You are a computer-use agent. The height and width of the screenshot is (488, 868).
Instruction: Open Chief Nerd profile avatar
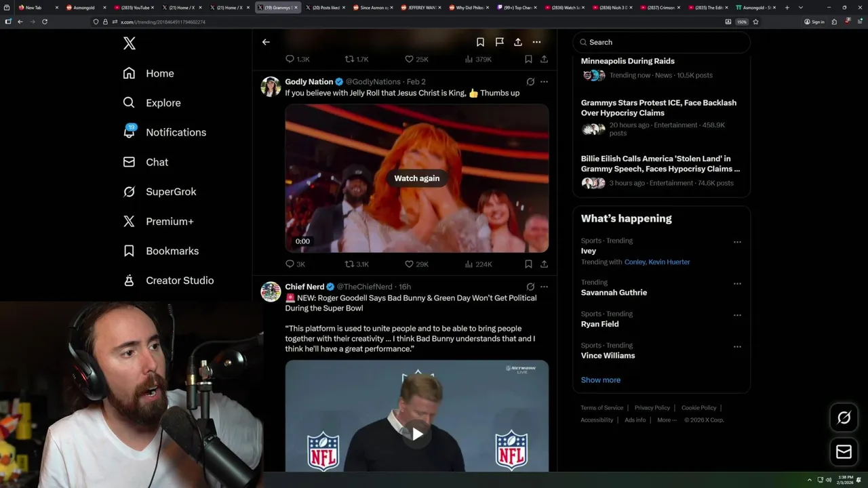[x=271, y=291]
